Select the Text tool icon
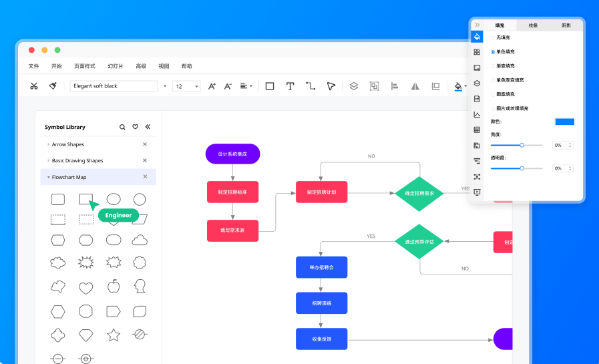599x364 pixels. pos(290,86)
